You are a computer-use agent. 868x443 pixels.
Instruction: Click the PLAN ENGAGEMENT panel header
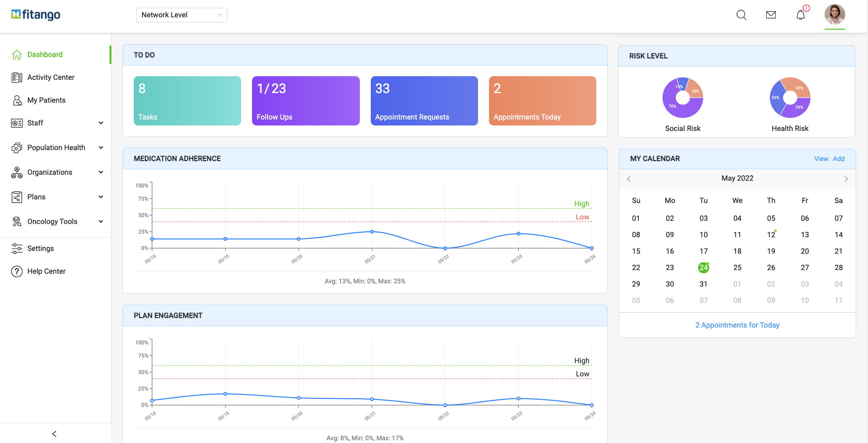[365, 316]
